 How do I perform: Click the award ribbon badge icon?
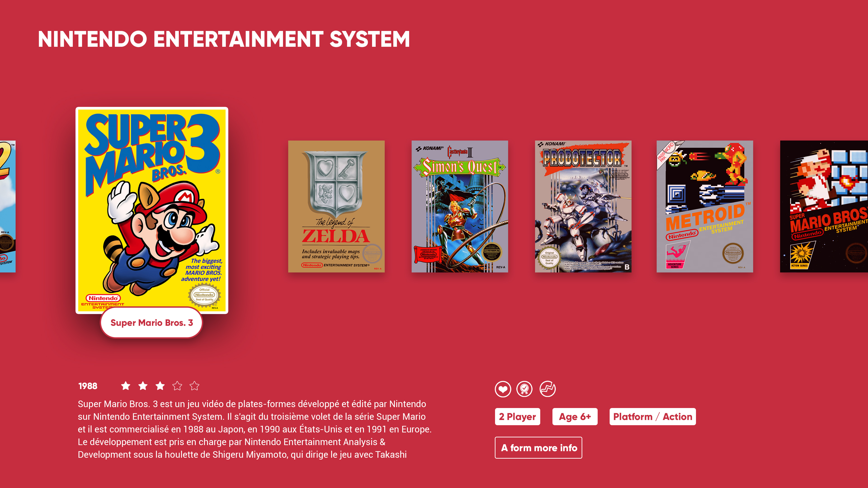coord(525,389)
